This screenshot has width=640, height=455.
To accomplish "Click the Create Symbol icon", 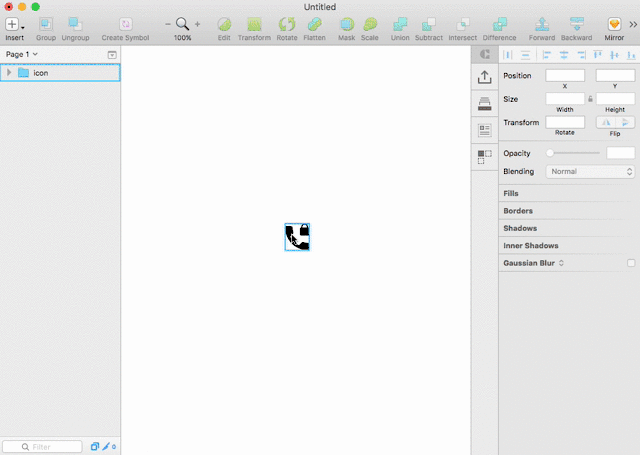I will [126, 24].
